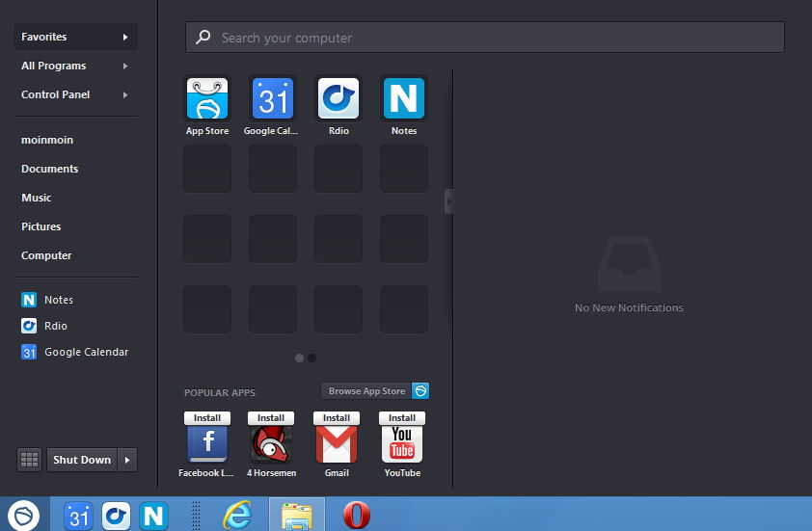Viewport: 812px width, 531px height.
Task: Click the Shut Down button
Action: click(82, 460)
